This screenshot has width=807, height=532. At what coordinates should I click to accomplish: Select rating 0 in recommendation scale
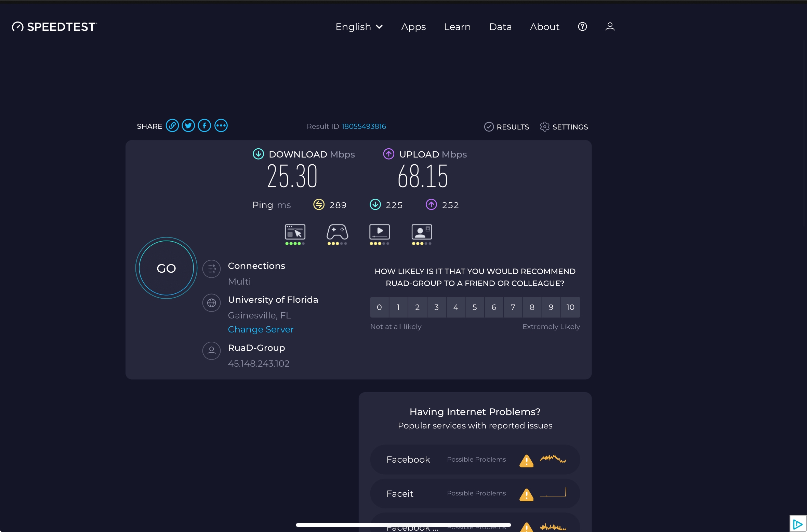pyautogui.click(x=379, y=307)
